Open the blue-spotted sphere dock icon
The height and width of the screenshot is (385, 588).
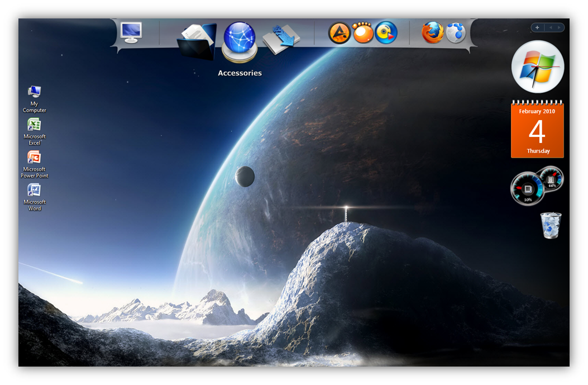pos(456,32)
